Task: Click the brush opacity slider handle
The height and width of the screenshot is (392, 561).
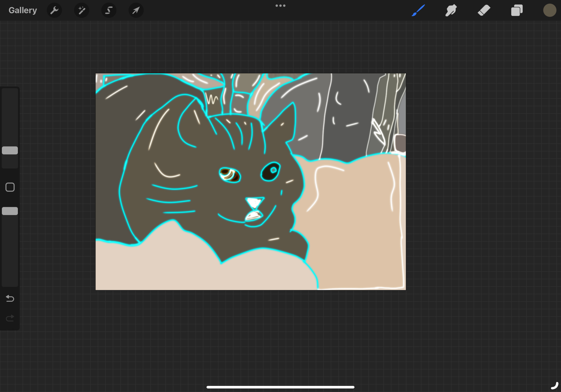Action: [x=10, y=211]
